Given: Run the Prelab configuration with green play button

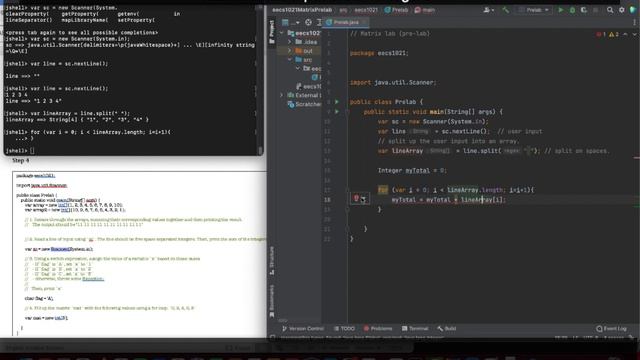Looking at the screenshot, I should [x=560, y=10].
